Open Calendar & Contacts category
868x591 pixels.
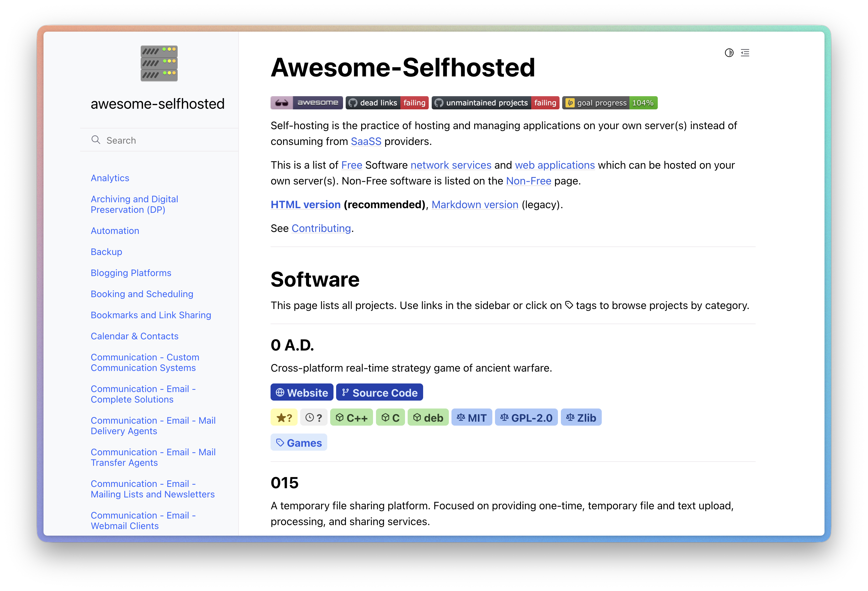pos(134,336)
